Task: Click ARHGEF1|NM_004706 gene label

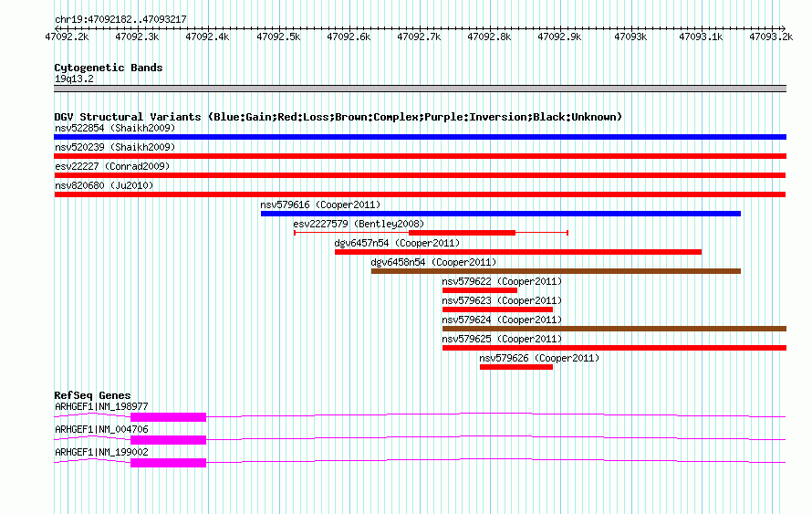Action: (x=101, y=429)
